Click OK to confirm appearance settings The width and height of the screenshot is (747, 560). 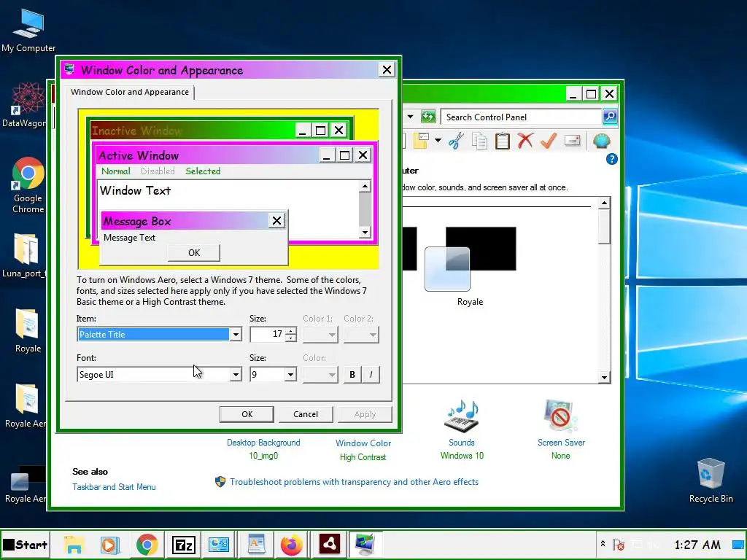tap(247, 414)
